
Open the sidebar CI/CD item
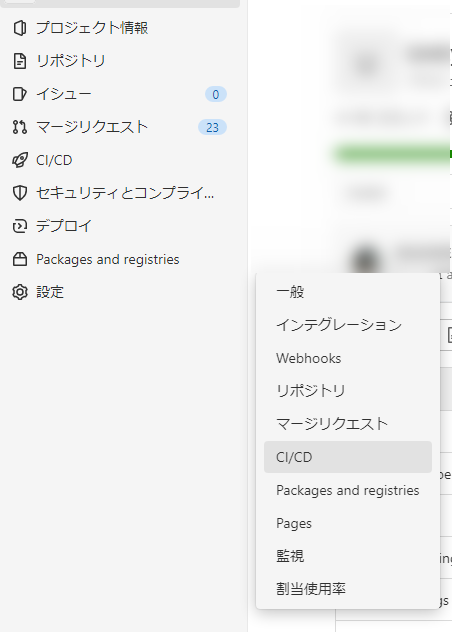click(54, 160)
